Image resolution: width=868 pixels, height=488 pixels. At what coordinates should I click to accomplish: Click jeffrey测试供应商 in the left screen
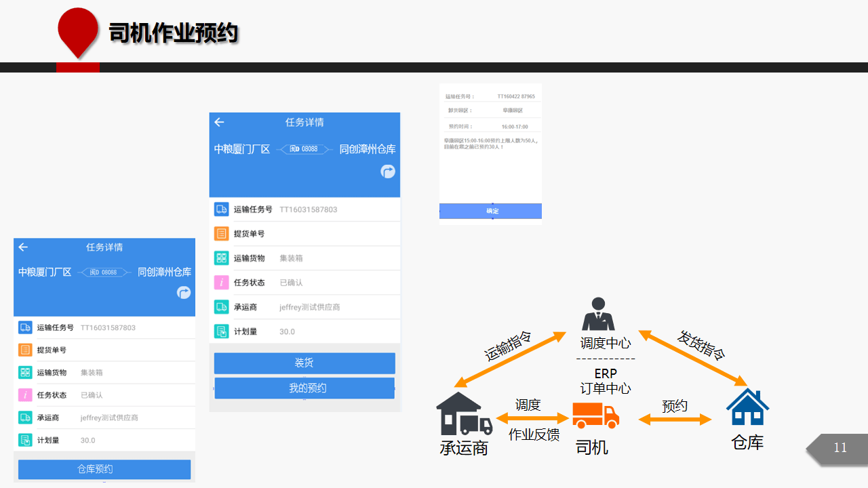109,418
